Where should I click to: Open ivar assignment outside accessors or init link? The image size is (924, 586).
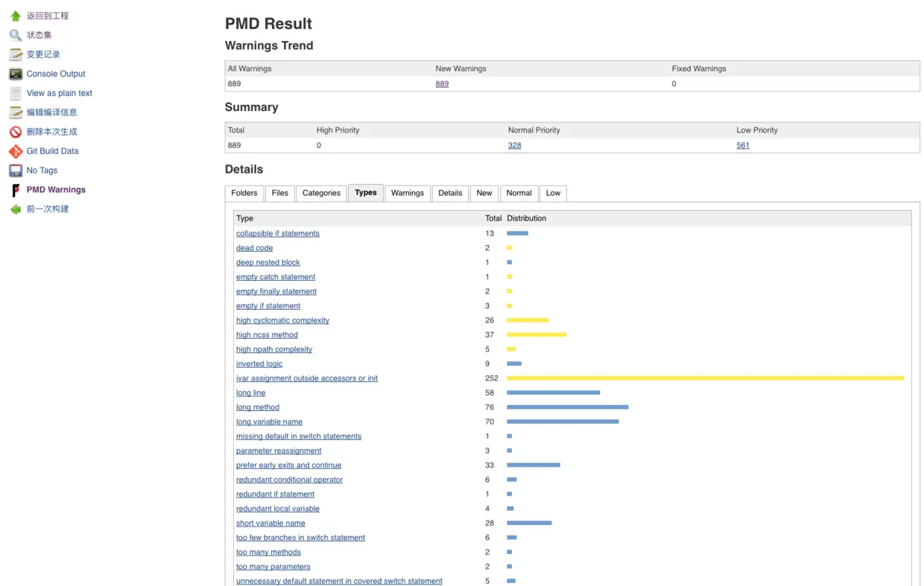tap(307, 379)
